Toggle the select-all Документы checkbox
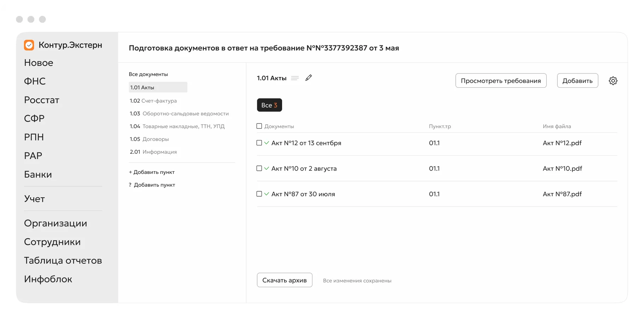The image size is (644, 319). [x=259, y=126]
